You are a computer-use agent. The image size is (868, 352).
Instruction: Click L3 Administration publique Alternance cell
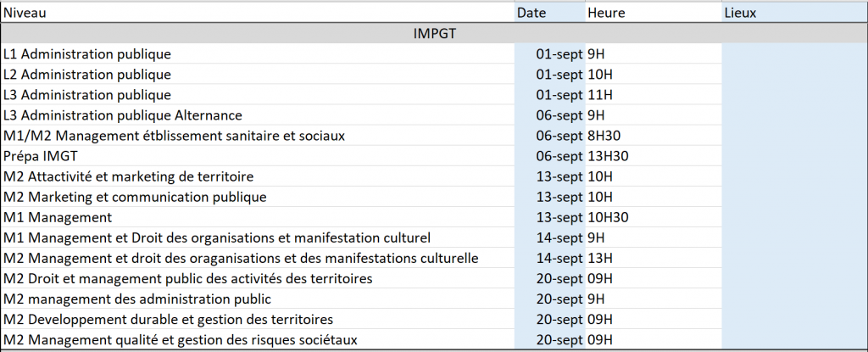tap(258, 115)
